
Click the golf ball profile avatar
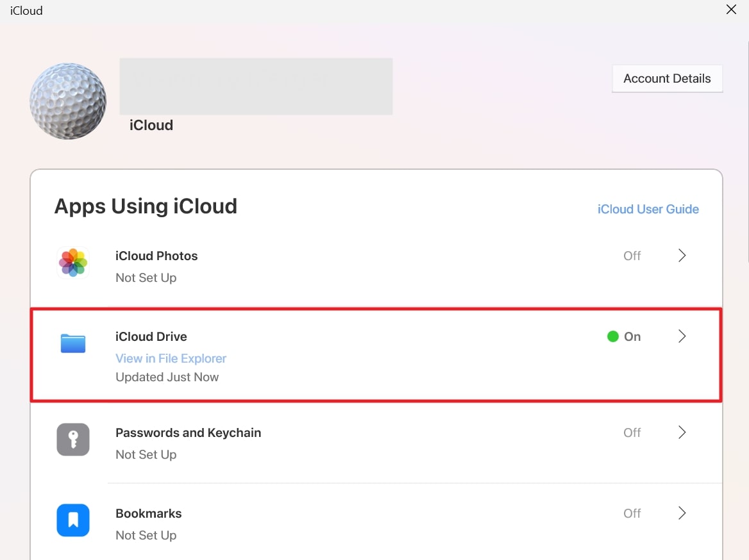coord(68,101)
